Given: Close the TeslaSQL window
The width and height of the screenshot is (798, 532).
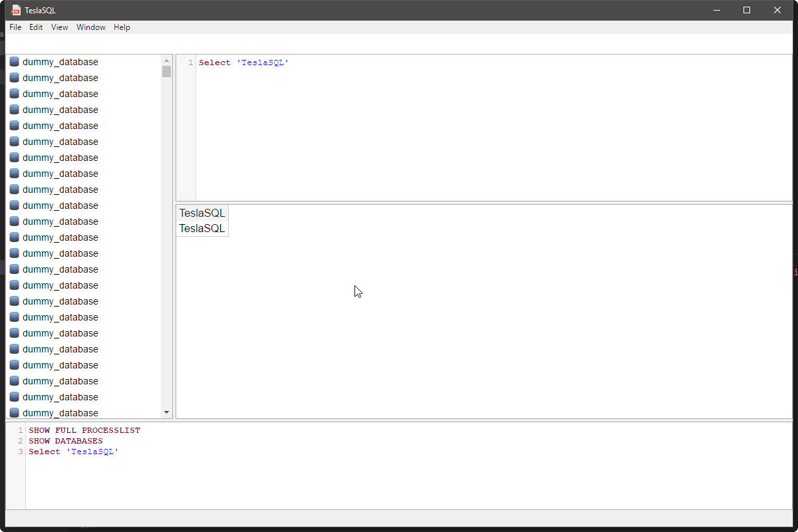Looking at the screenshot, I should [777, 10].
